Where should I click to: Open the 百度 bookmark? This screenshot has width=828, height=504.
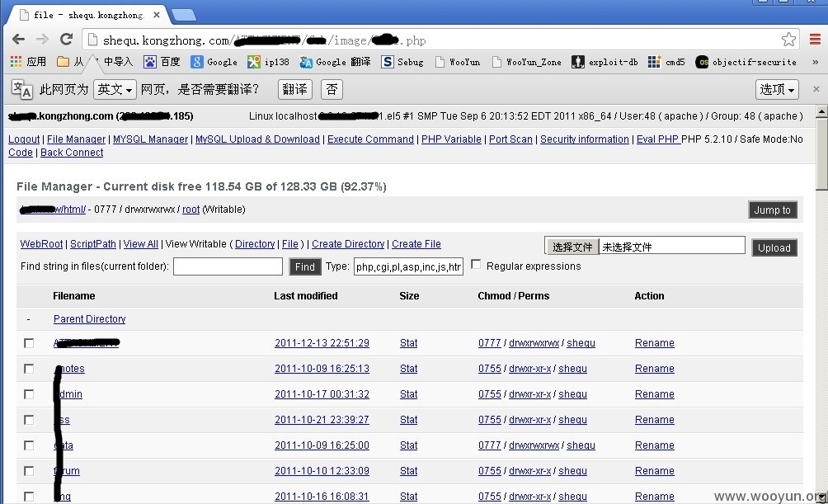(x=162, y=62)
